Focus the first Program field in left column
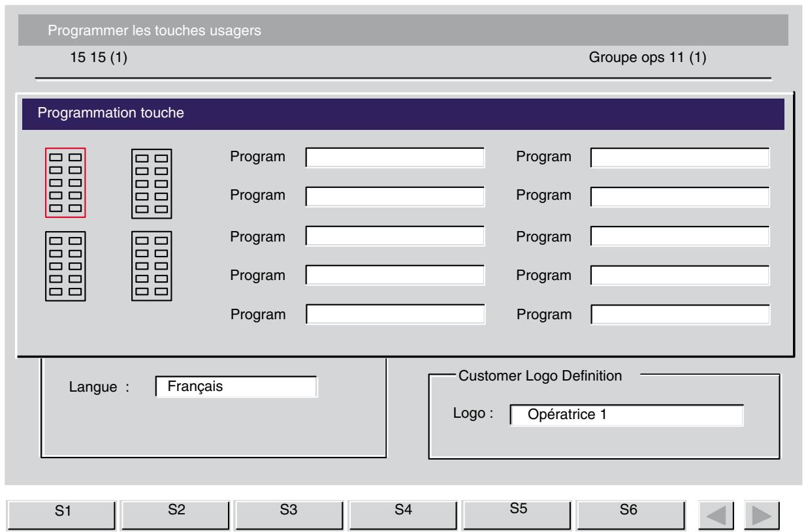 tap(396, 157)
